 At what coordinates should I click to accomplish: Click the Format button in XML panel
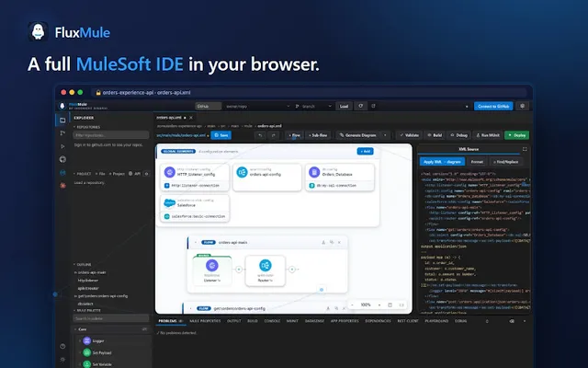477,162
